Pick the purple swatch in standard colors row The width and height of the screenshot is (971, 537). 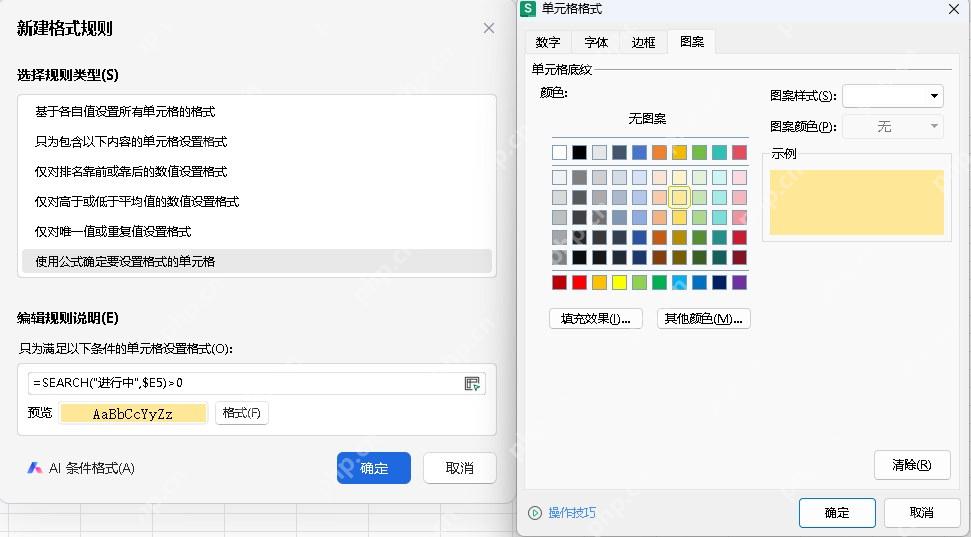click(x=739, y=282)
